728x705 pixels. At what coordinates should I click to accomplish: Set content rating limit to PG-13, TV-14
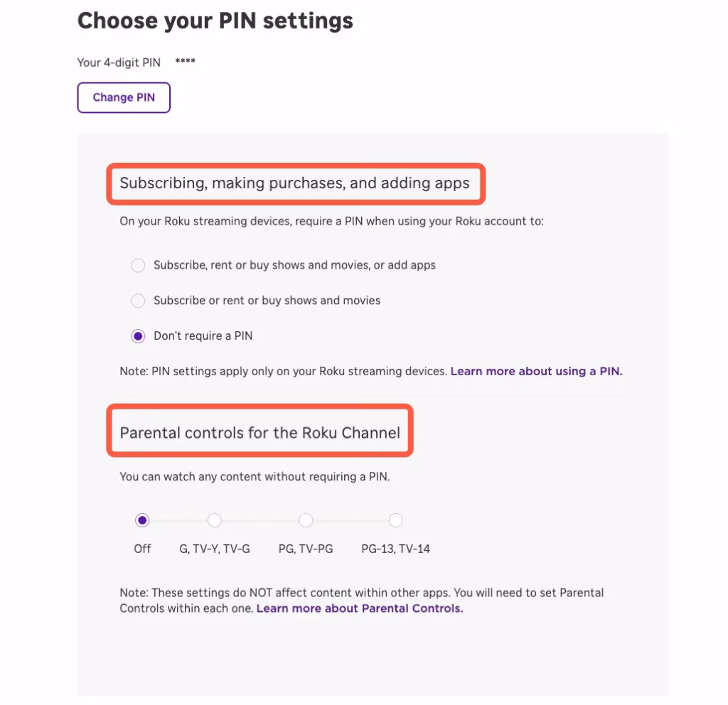point(395,520)
